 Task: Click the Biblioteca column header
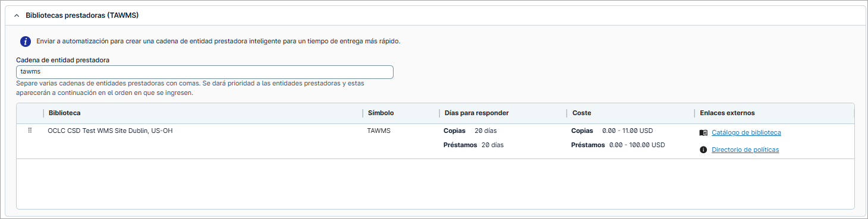click(x=65, y=113)
